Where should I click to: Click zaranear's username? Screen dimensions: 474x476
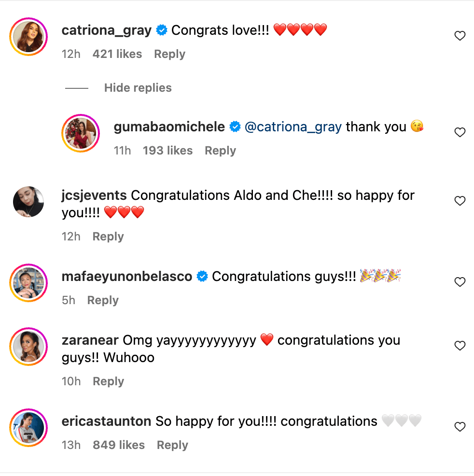pos(90,340)
